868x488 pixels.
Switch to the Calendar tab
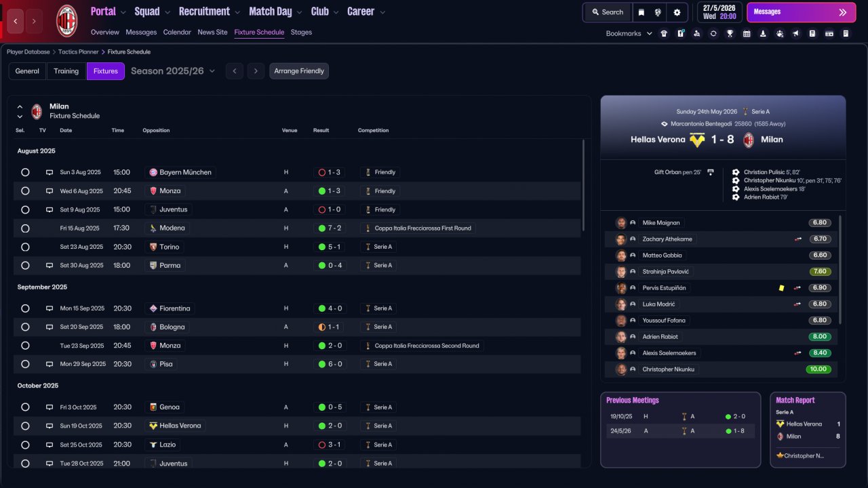tap(177, 32)
